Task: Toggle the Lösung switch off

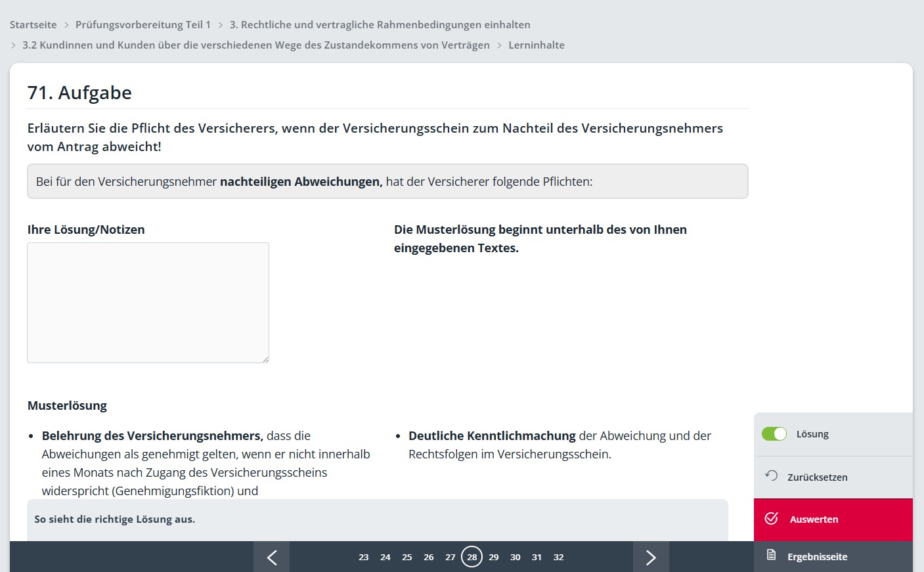Action: 774,434
